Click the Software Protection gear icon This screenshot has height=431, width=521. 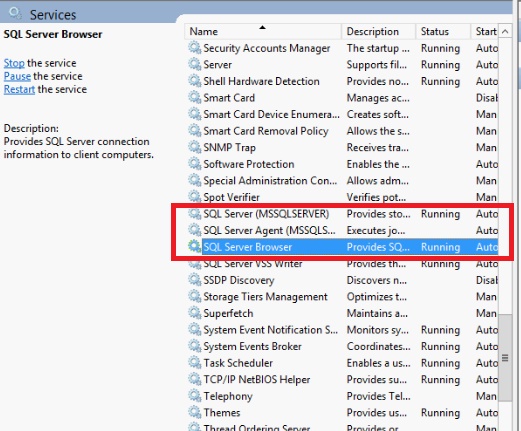[195, 164]
